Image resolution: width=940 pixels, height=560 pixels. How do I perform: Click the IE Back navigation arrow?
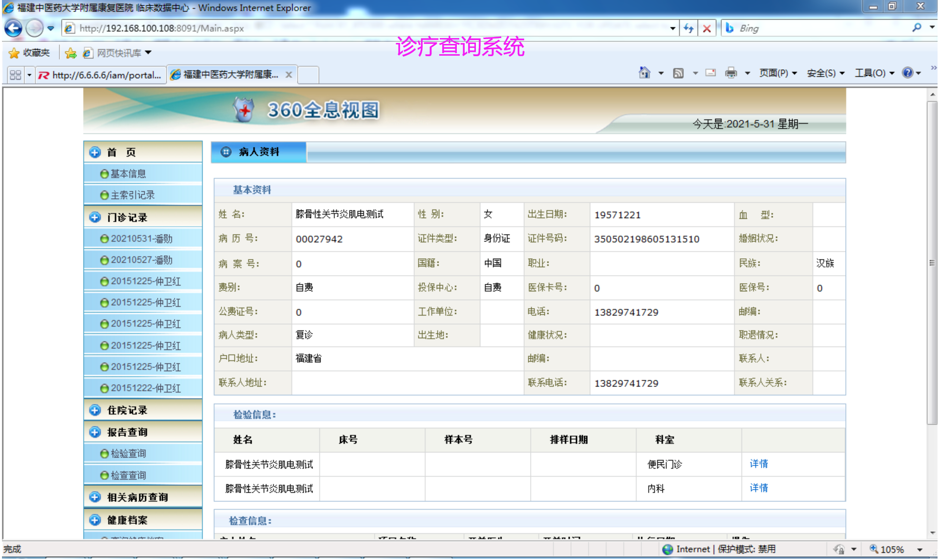pyautogui.click(x=13, y=28)
